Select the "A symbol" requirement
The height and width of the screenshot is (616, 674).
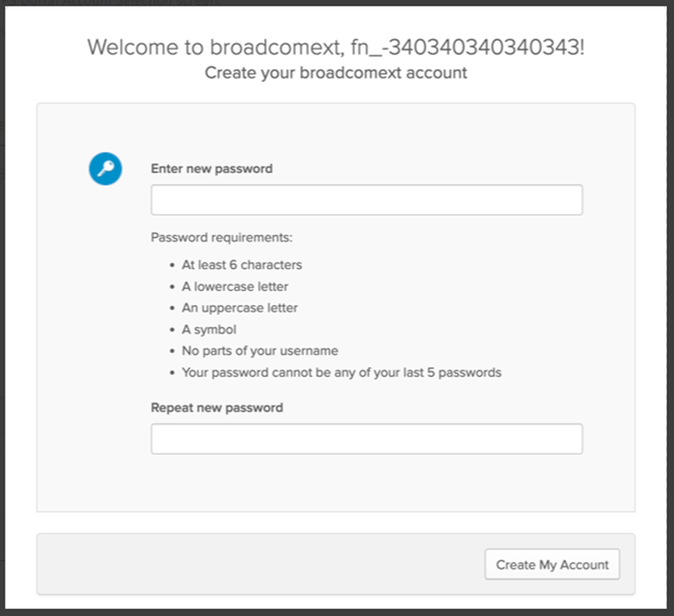tap(209, 329)
